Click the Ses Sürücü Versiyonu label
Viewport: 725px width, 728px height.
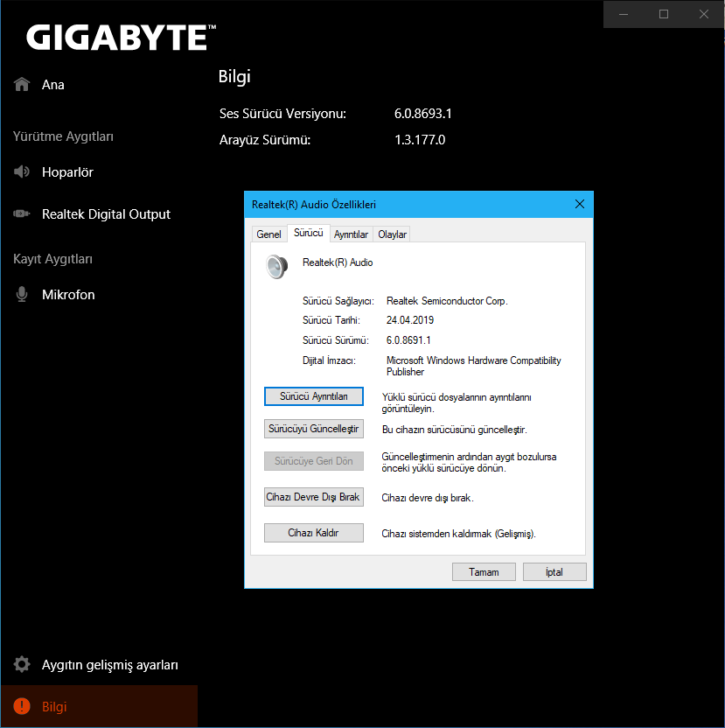click(282, 114)
